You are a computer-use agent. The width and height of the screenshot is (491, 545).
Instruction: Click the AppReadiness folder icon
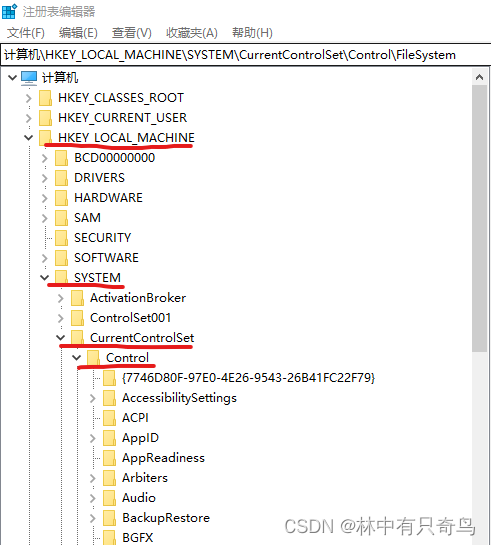109,458
